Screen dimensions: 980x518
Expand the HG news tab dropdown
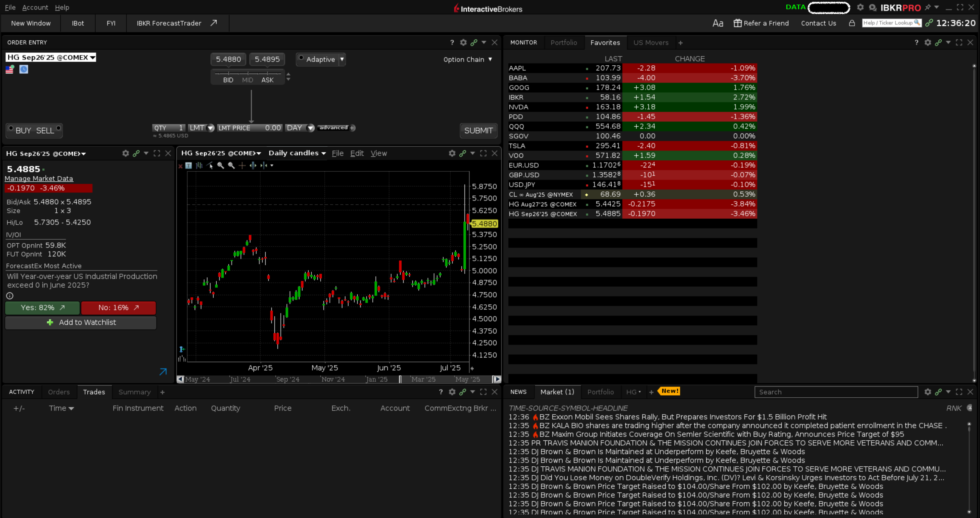639,392
